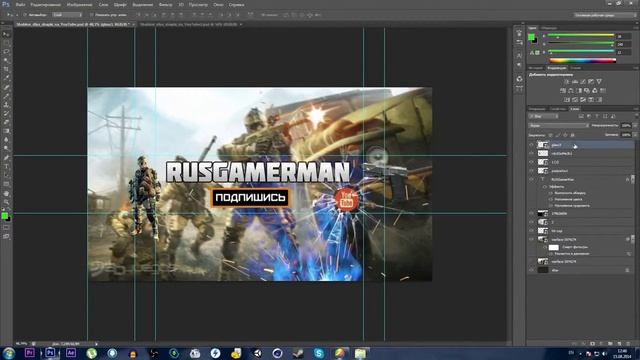The width and height of the screenshot is (640, 360).
Task: Select the Brush tool
Action: tap(6, 96)
